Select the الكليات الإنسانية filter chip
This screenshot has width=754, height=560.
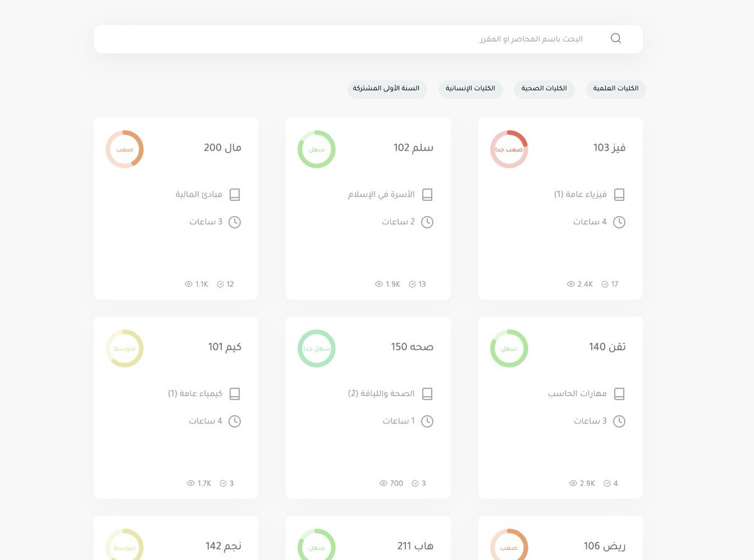point(471,89)
